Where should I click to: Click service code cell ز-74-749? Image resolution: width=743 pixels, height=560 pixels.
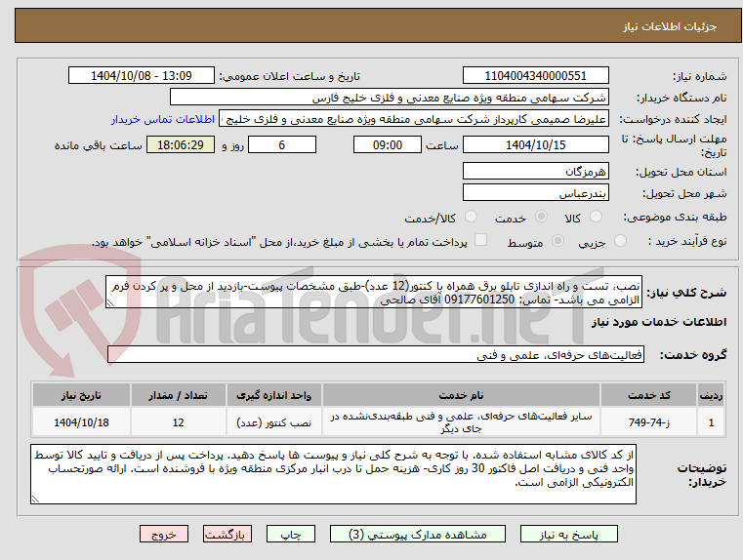(648, 421)
